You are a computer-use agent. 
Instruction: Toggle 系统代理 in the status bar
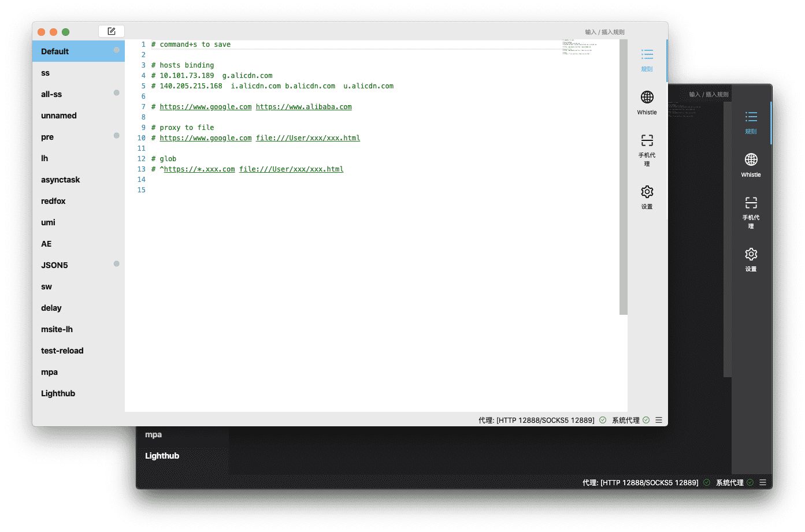tap(626, 420)
